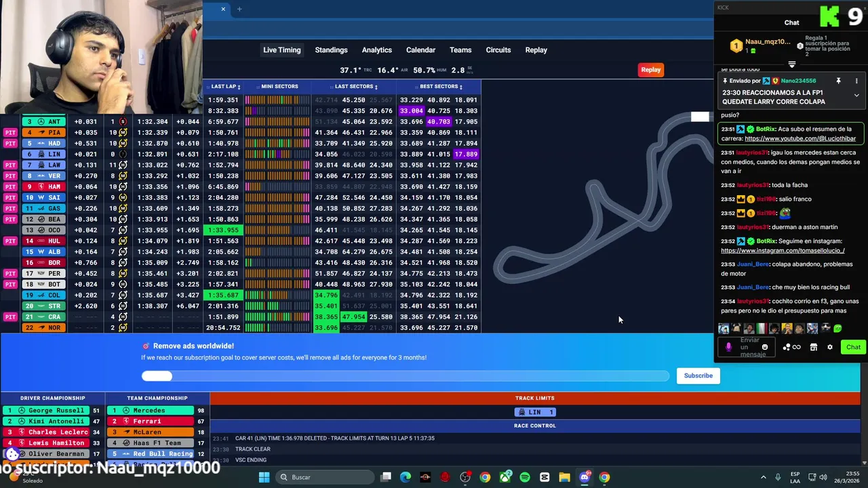This screenshot has height=488, width=868.
Task: Sort by the Mini Sectors column header
Action: point(278,86)
